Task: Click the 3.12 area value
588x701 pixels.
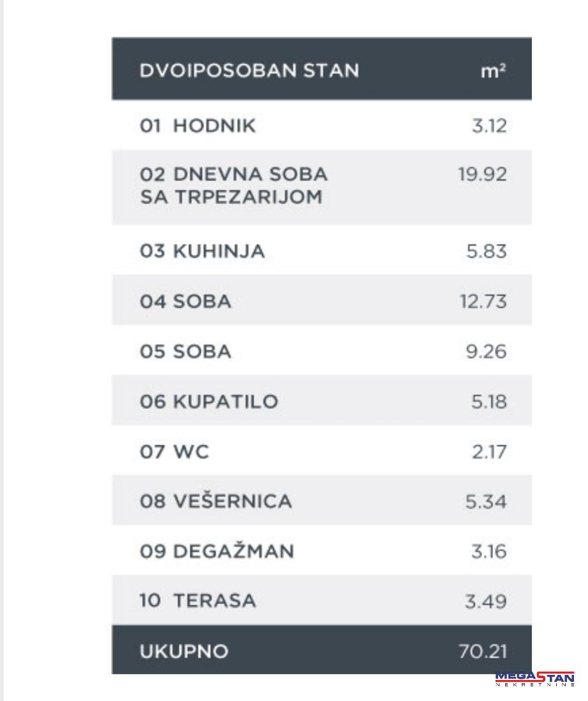Action: 489,126
